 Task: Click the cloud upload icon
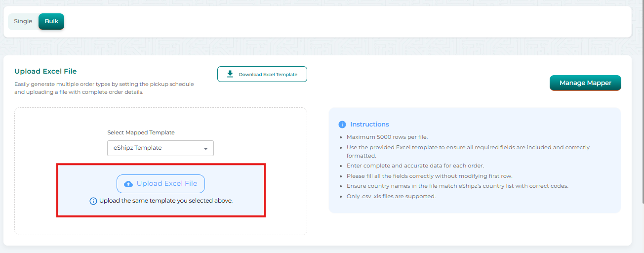click(x=128, y=184)
